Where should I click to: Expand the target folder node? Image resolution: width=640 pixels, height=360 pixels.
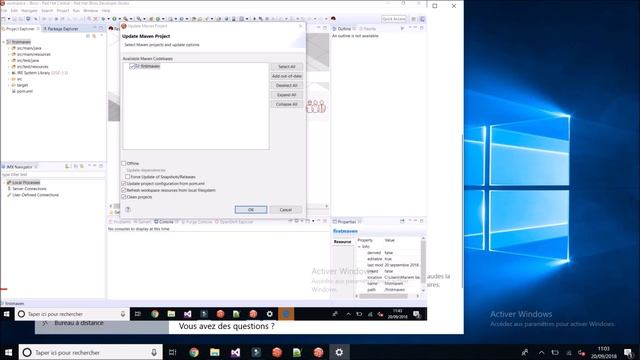click(x=9, y=85)
